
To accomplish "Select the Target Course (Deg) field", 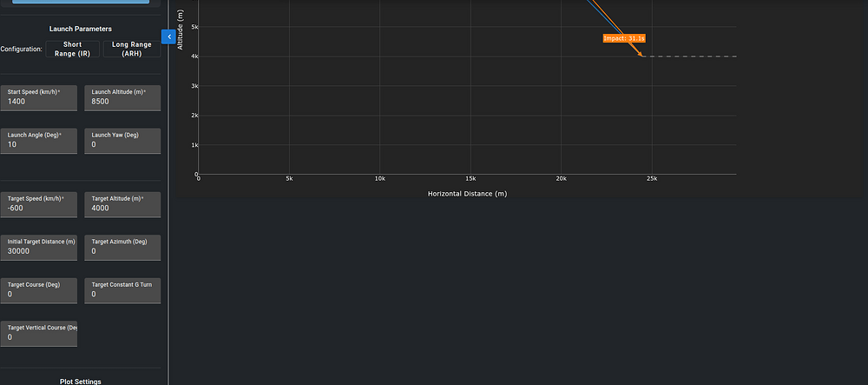I will [x=39, y=294].
